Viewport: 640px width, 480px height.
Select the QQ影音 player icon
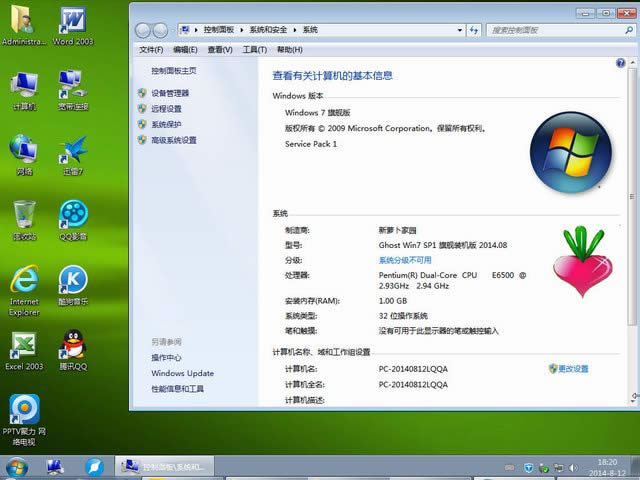(x=73, y=216)
